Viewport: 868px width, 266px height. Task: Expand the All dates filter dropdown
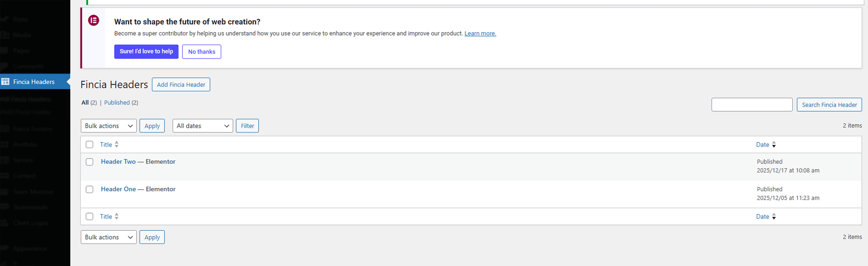pos(203,126)
